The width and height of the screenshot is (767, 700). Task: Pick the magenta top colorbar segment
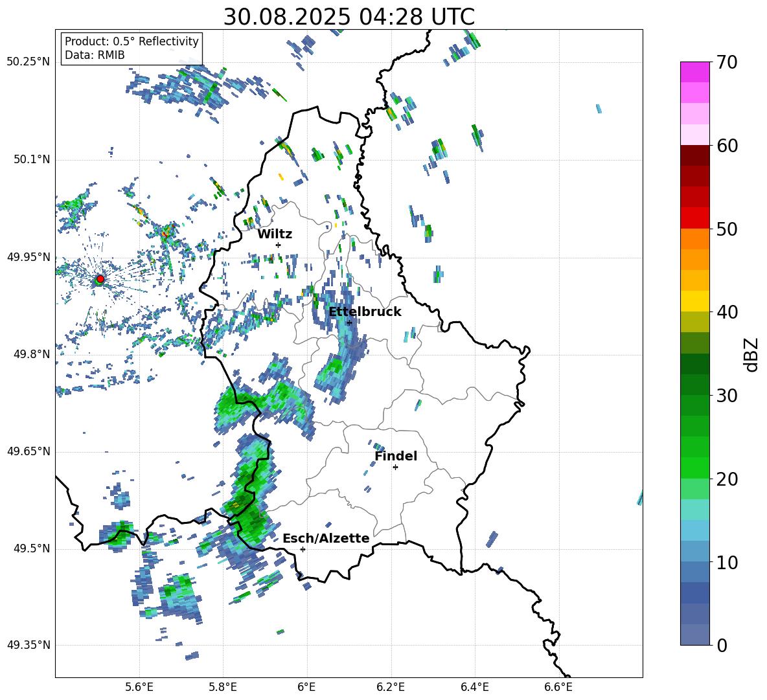pyautogui.click(x=694, y=72)
